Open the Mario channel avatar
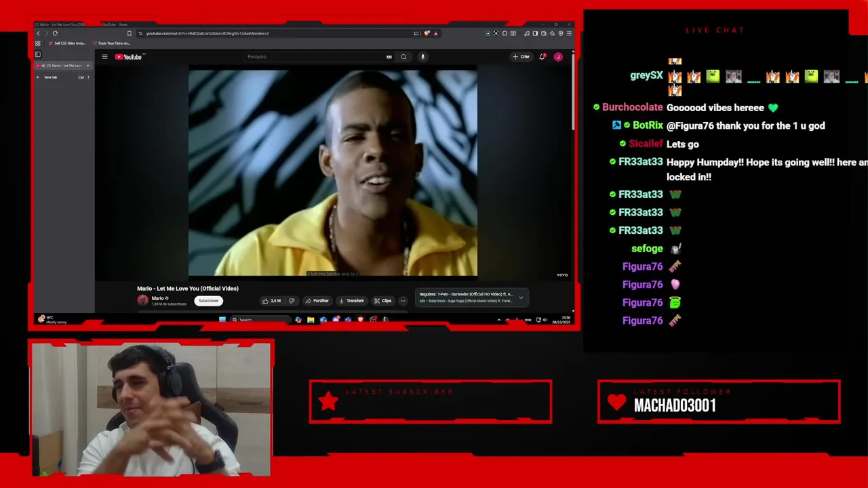868x488 pixels. pos(142,300)
